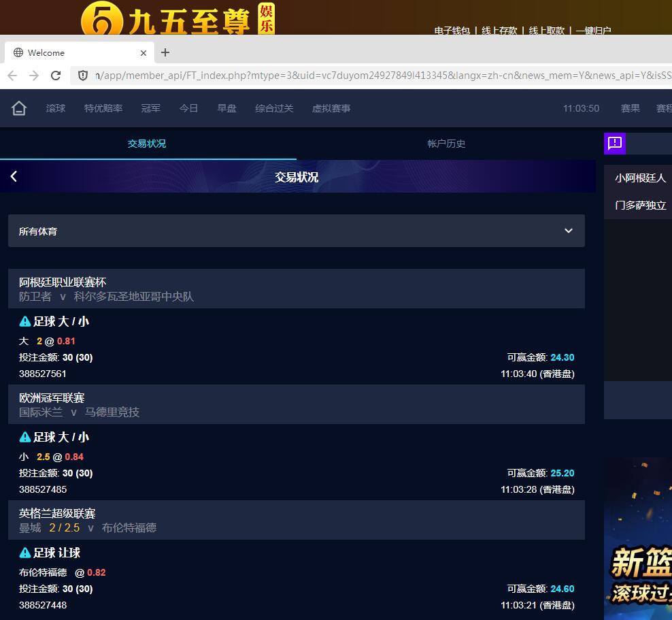The width and height of the screenshot is (672, 620).
Task: Click bet ticket number 388527485
Action: 43,489
